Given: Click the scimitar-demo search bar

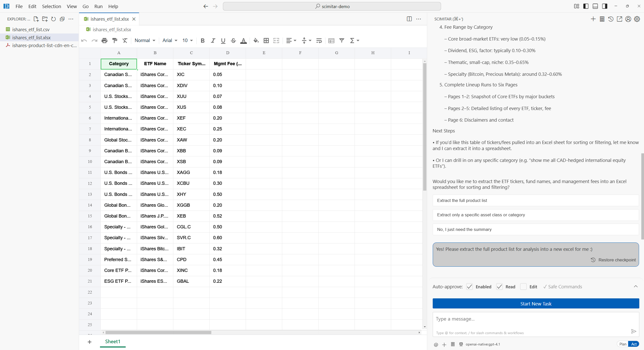Looking at the screenshot, I should coord(332,6).
